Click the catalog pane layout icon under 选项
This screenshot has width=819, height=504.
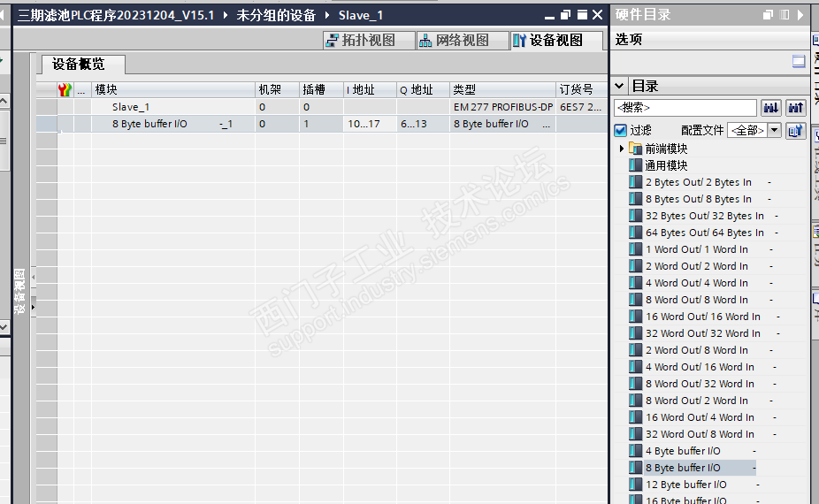point(799,61)
